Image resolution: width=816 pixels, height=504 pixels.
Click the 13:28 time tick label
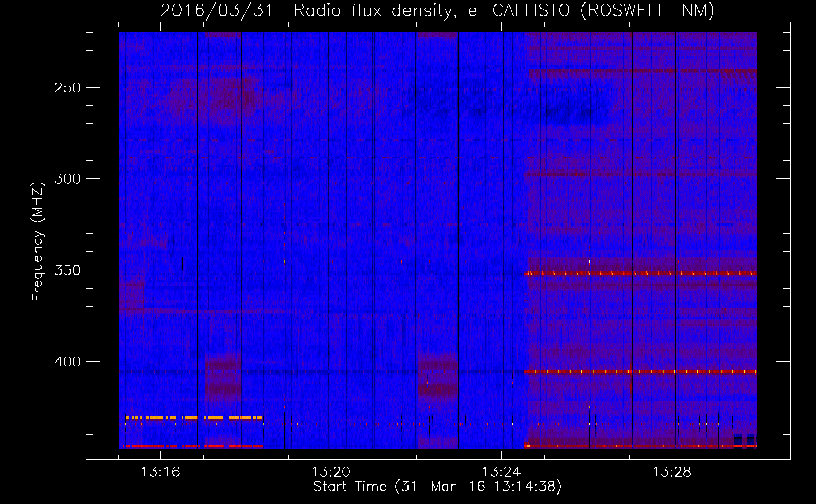coord(672,472)
